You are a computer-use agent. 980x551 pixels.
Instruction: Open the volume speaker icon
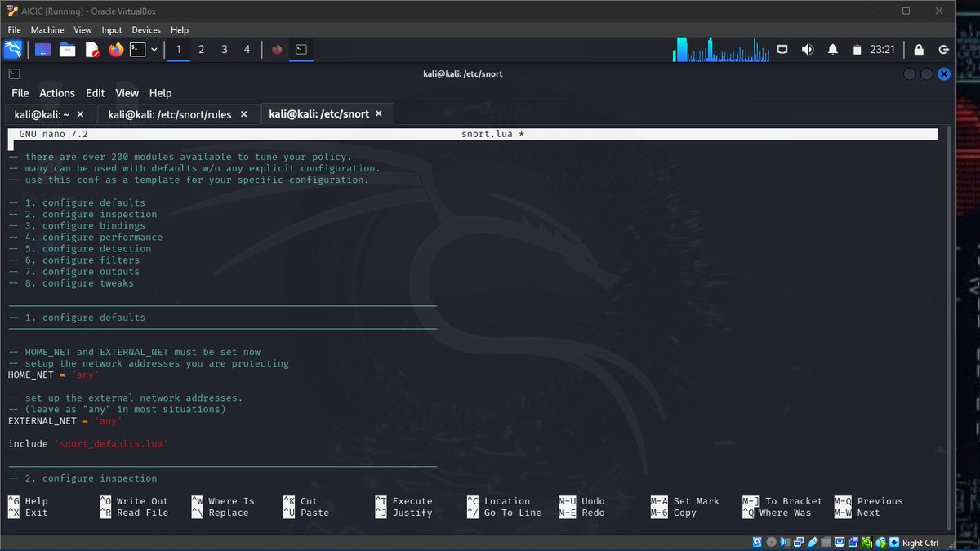808,50
